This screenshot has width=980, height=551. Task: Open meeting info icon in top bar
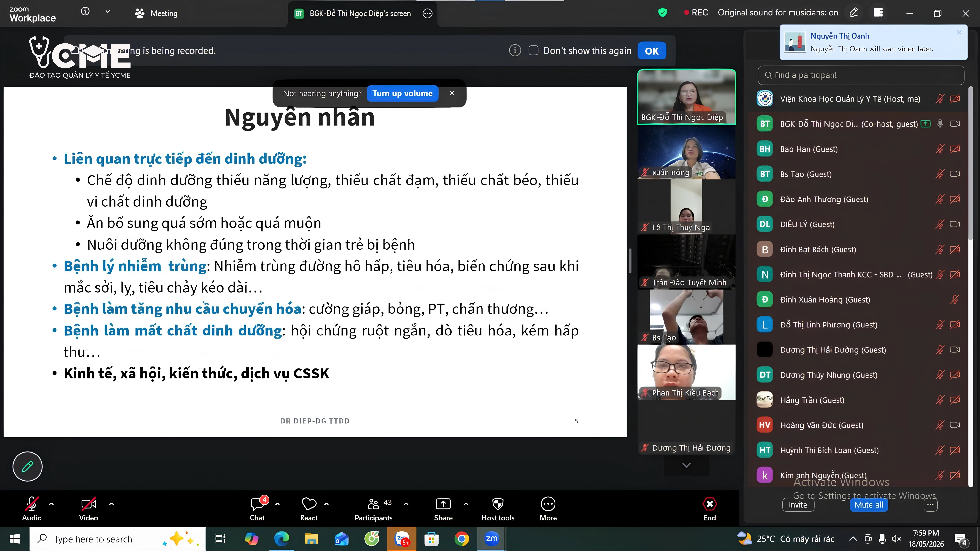tap(85, 11)
